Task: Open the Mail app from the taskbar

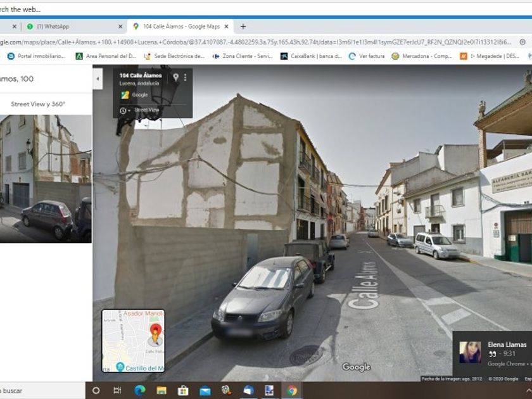Action: pyautogui.click(x=205, y=390)
